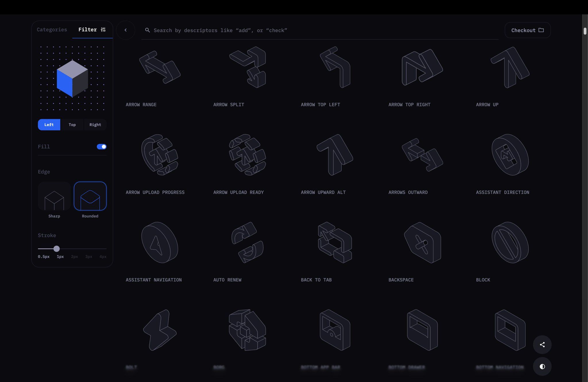
Task: Open the Filter tab
Action: click(92, 30)
